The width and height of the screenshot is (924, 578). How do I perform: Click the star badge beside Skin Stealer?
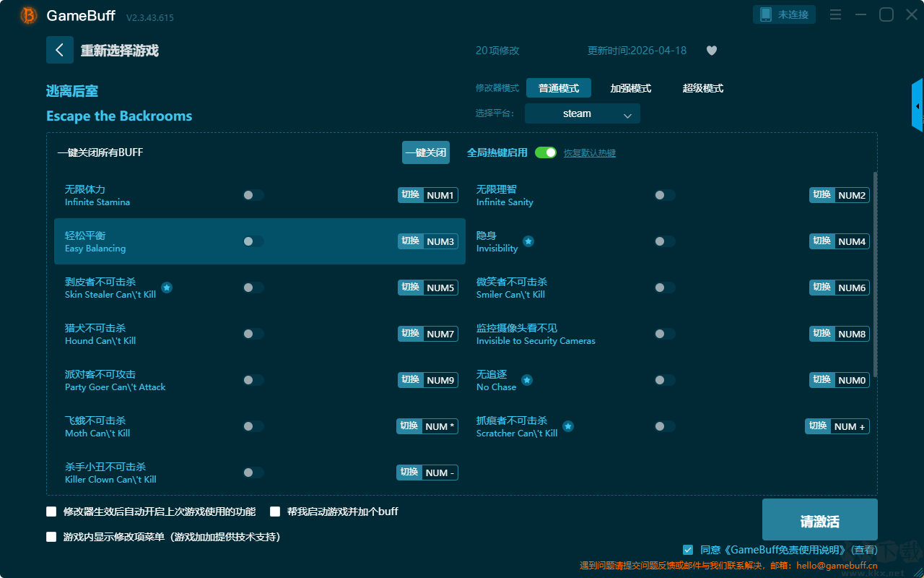tap(167, 288)
